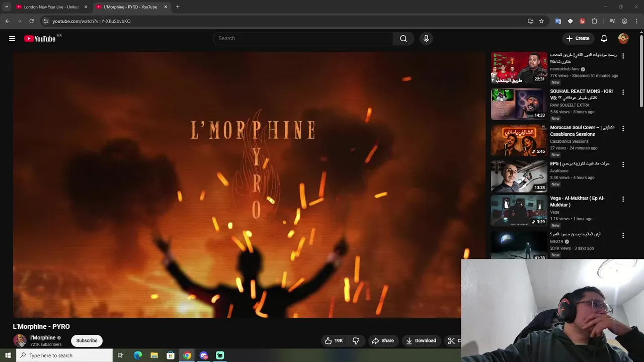The width and height of the screenshot is (644, 362).
Task: Open the YouTube guide hamburger menu
Action: 12,39
